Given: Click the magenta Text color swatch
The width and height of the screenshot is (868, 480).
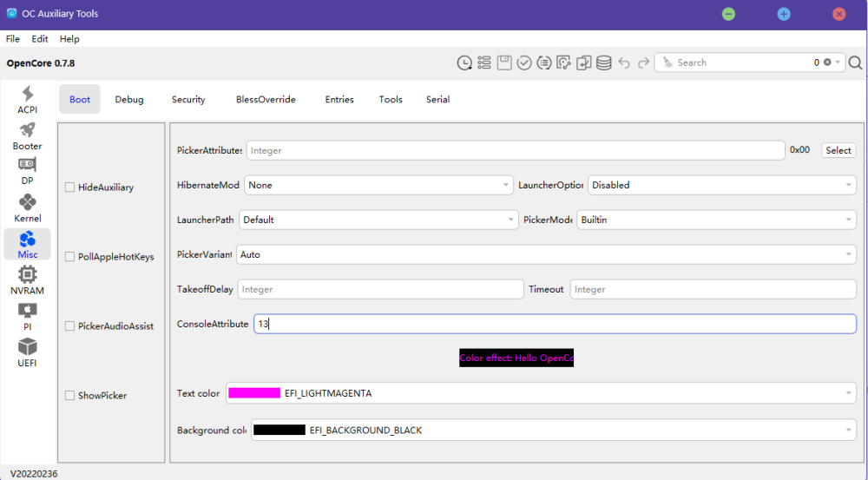Looking at the screenshot, I should pyautogui.click(x=254, y=393).
